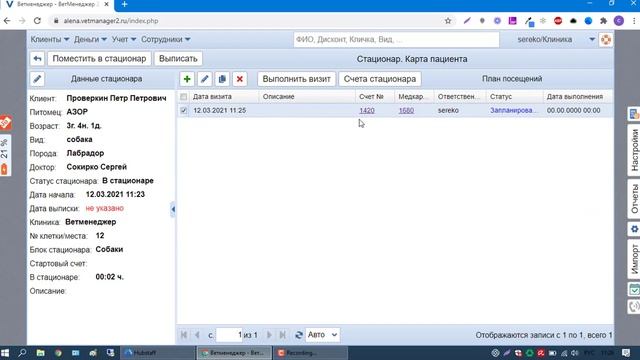Sort by the Статус column header
This screenshot has height=360, width=640.
tap(514, 97)
